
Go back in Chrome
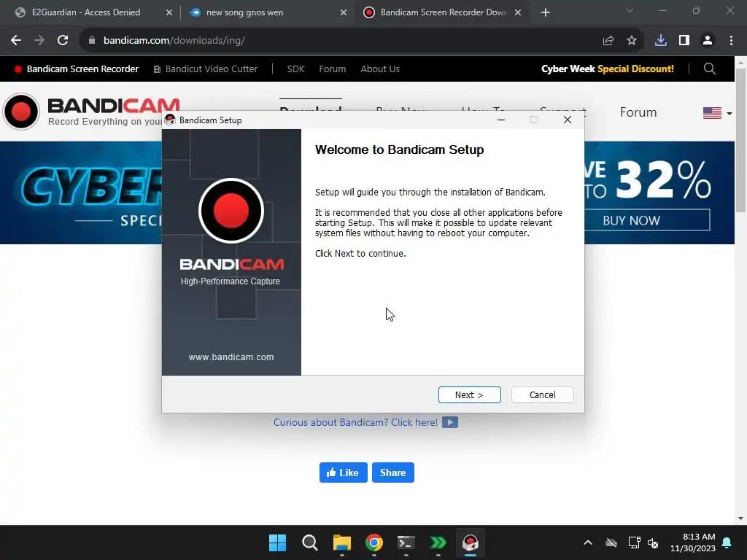(16, 41)
